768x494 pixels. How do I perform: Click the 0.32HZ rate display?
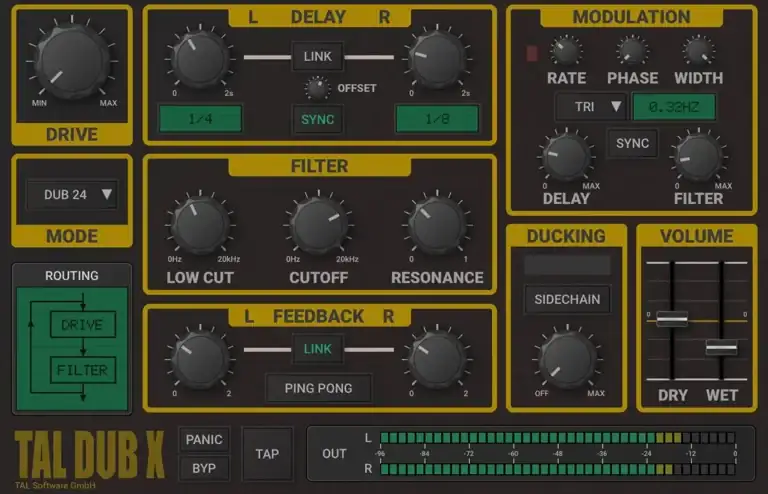pos(674,107)
